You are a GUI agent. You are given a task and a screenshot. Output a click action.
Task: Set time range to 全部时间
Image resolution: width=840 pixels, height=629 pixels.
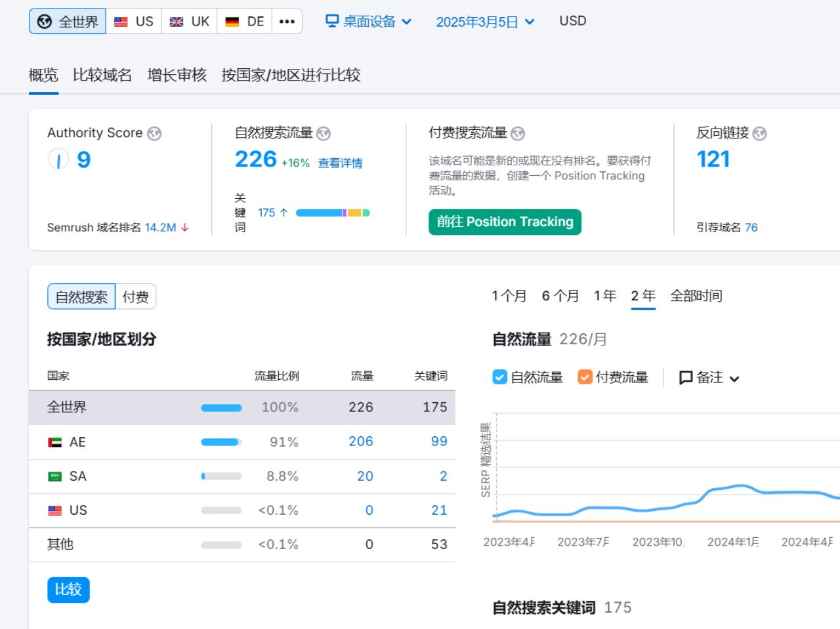696,296
